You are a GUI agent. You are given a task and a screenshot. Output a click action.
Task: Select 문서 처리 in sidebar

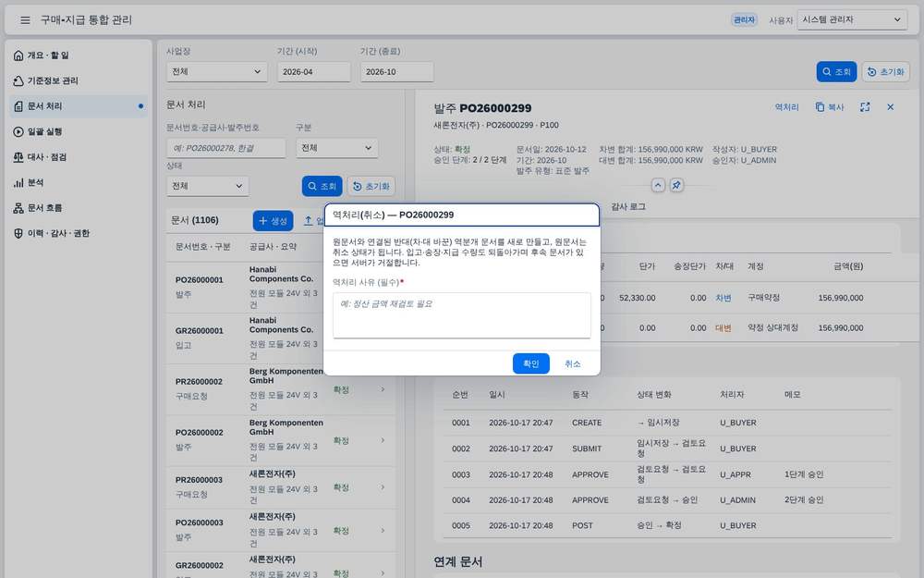pos(77,106)
